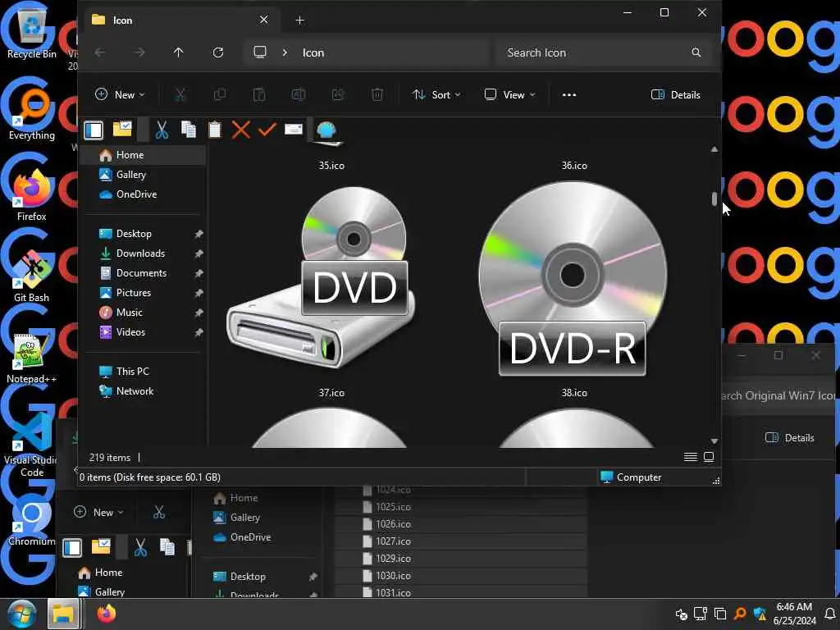This screenshot has width=840, height=630.
Task: Click the orange X delete icon in the classic toolbar
Action: (241, 130)
